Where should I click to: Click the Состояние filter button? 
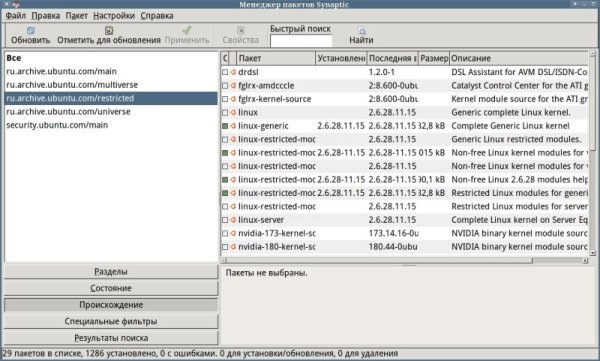(111, 288)
